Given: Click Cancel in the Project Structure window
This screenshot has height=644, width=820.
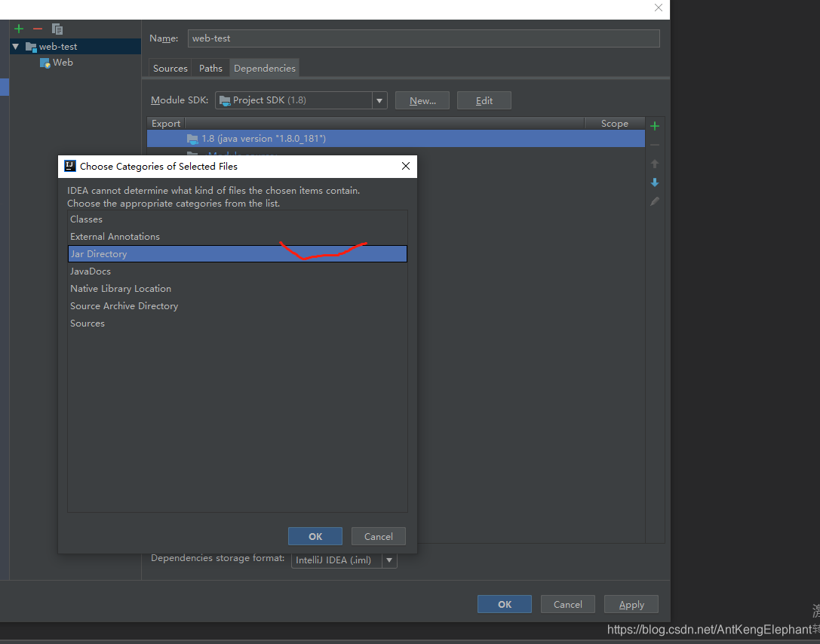Looking at the screenshot, I should 568,604.
